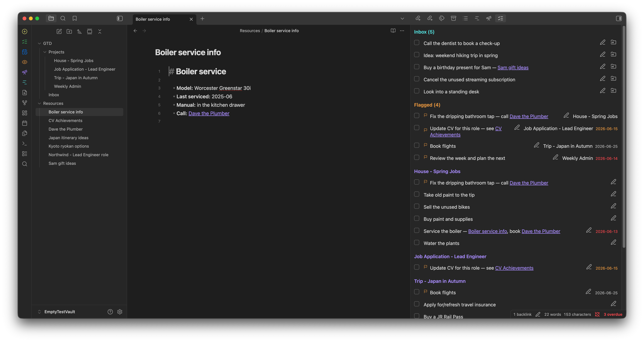Check off 'Water the plants'
The image size is (644, 342).
(417, 243)
